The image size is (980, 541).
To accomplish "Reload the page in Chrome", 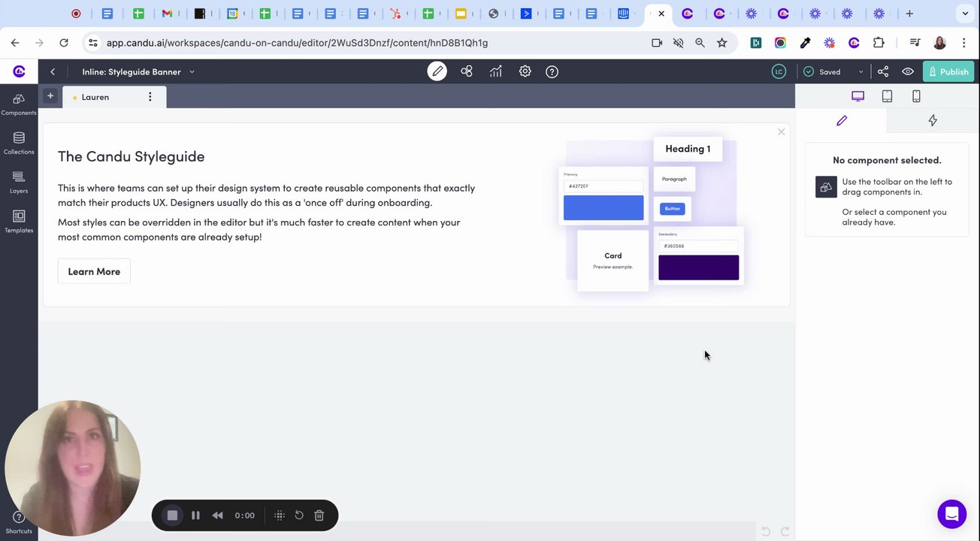I will (x=64, y=43).
